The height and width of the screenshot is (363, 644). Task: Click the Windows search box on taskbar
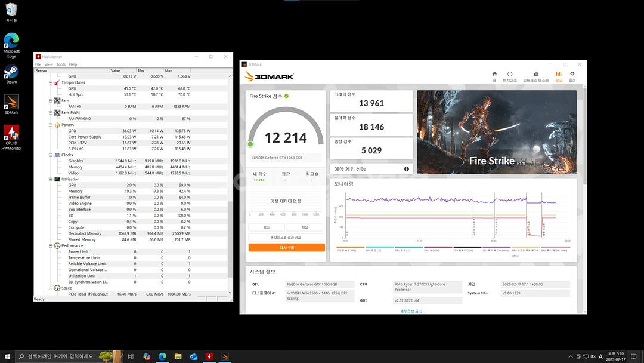(x=69, y=356)
